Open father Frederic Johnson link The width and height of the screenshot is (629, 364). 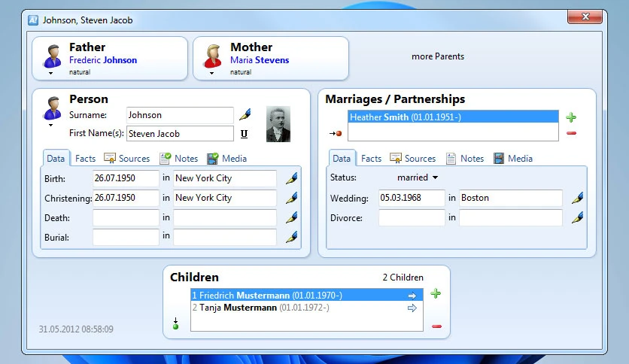[x=103, y=60]
